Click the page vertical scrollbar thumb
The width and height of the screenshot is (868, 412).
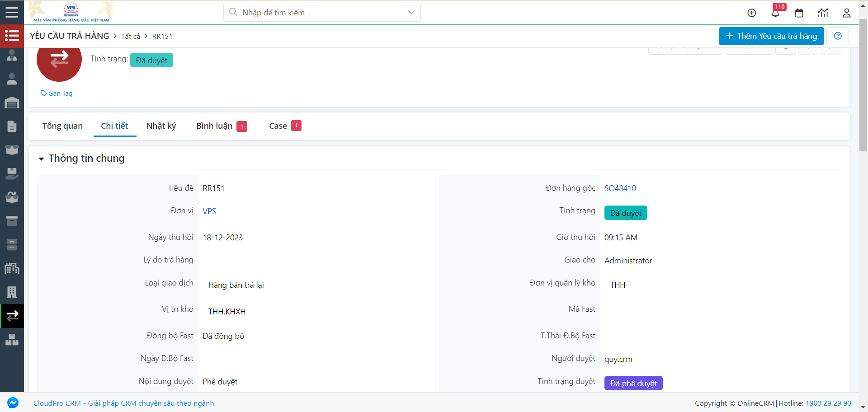tap(863, 85)
